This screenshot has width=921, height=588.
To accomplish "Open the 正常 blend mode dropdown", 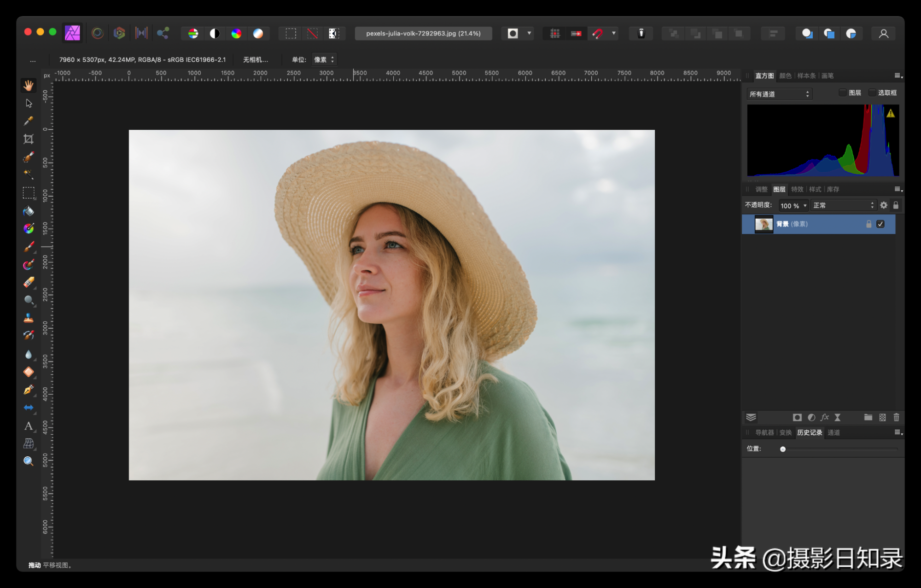I will tap(843, 205).
